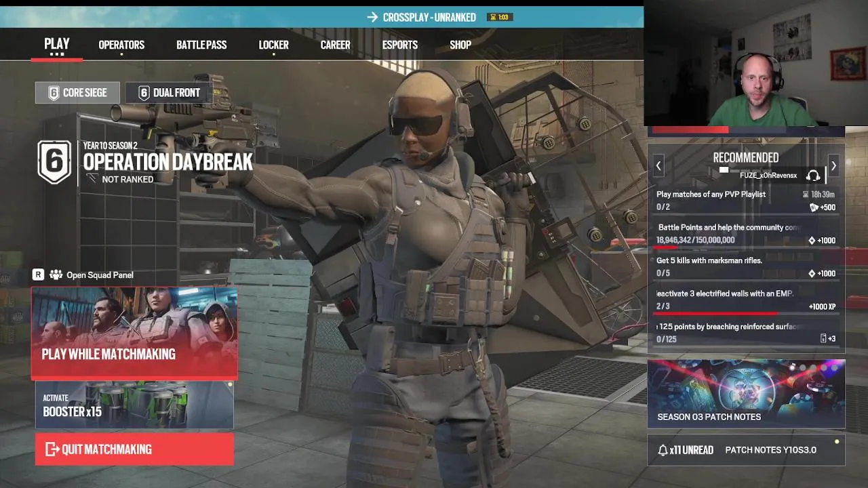Click the Quit Matchmaking exit icon
The width and height of the screenshot is (868, 488).
[x=52, y=449]
